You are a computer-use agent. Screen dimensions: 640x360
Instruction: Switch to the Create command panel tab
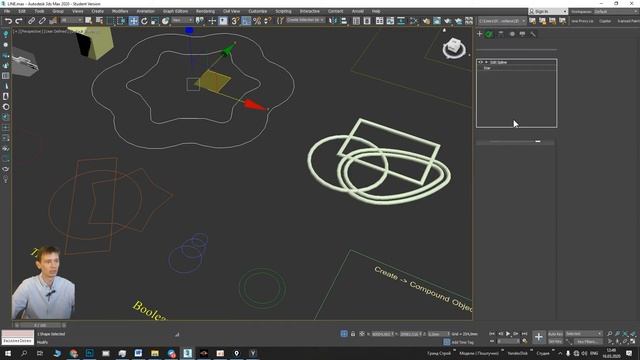coord(480,34)
